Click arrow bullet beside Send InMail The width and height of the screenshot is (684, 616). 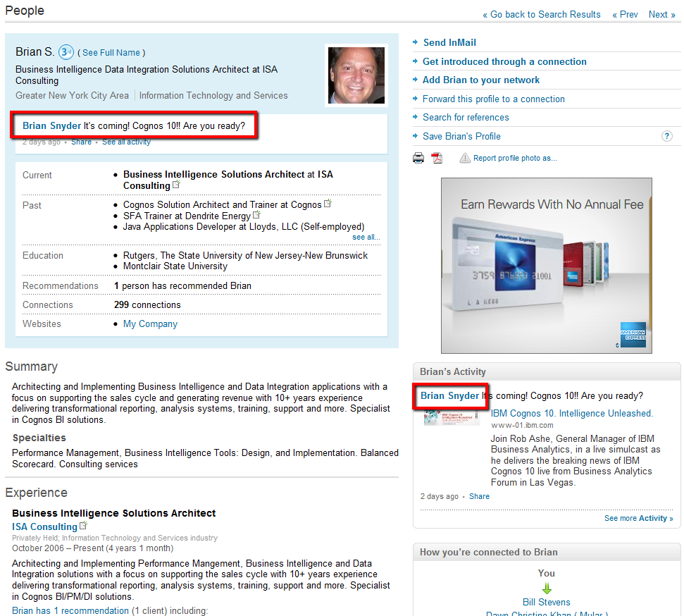coord(416,42)
